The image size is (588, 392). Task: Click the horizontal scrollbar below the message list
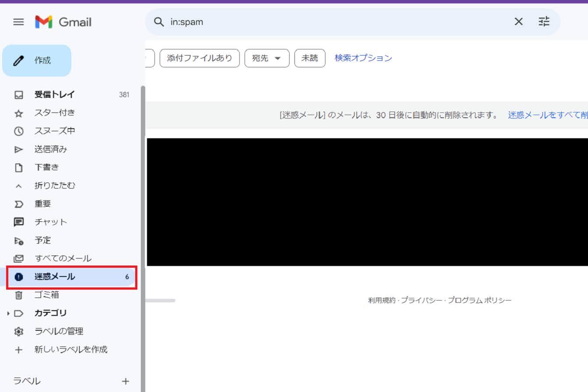(x=160, y=301)
